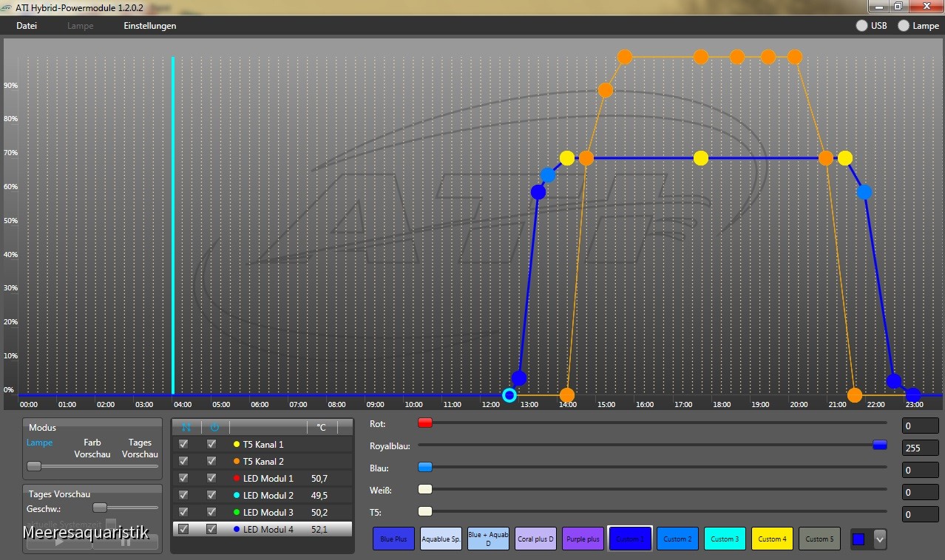
Task: Toggle power checkbox for LED Modul 3
Action: [211, 512]
